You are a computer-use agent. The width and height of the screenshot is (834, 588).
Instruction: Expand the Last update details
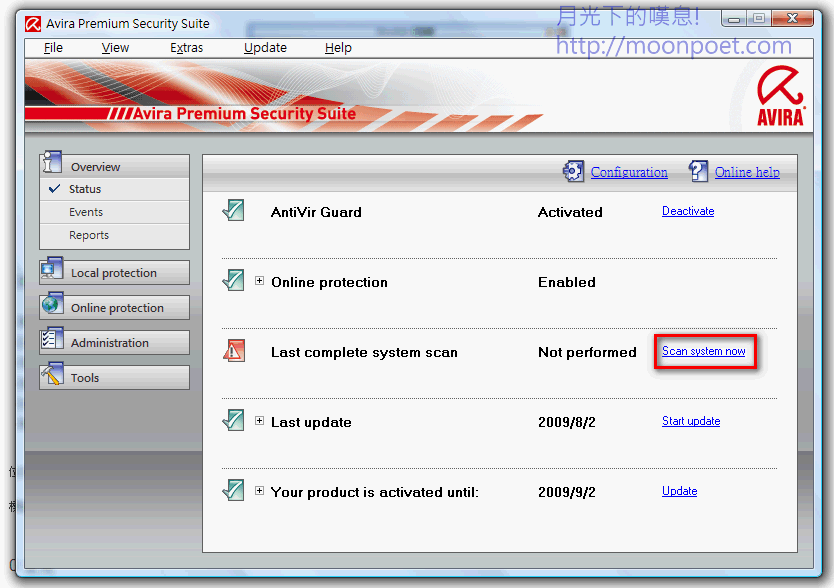260,421
